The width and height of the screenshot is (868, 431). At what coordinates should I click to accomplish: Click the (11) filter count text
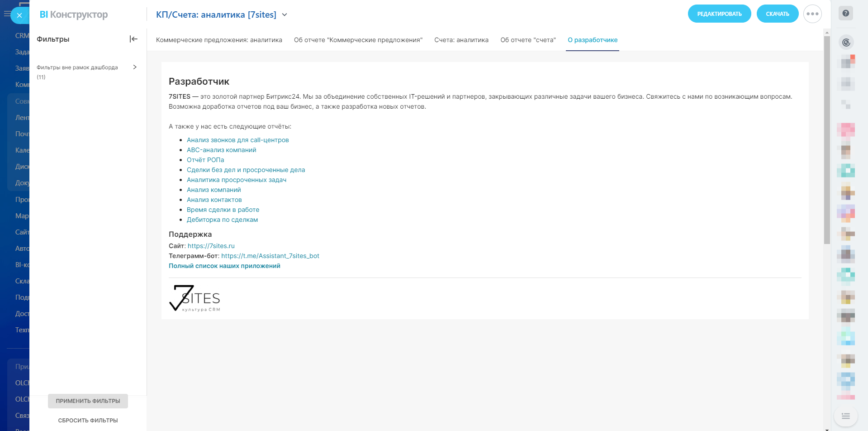click(x=41, y=77)
